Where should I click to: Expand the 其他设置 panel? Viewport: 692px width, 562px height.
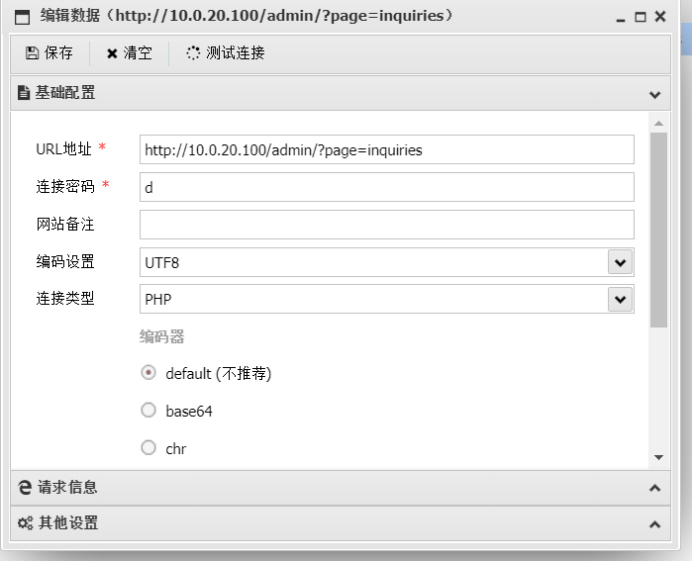[655, 524]
